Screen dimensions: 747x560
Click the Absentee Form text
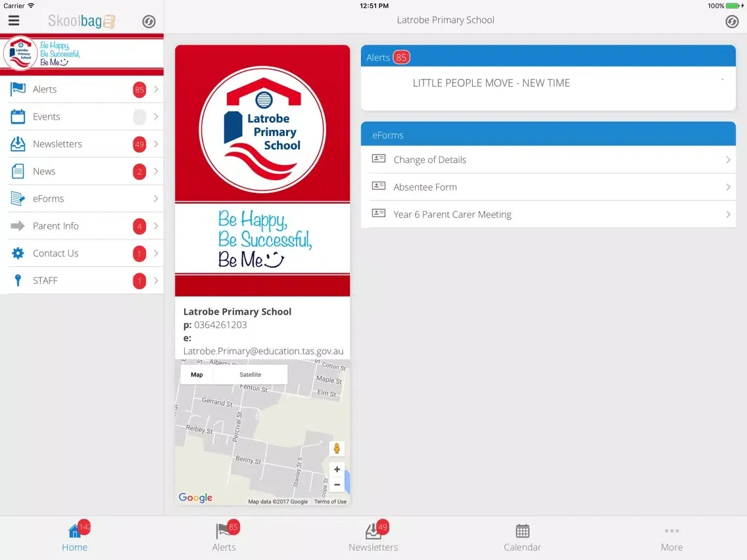point(425,187)
